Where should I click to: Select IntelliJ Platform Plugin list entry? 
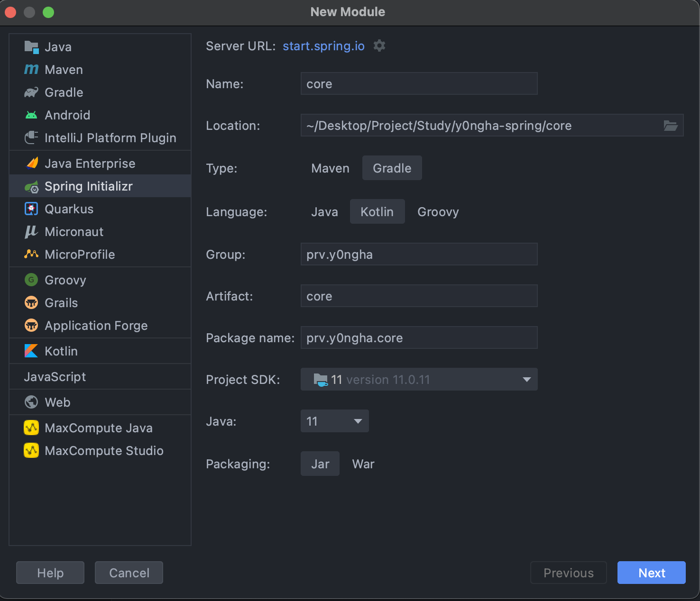point(100,138)
